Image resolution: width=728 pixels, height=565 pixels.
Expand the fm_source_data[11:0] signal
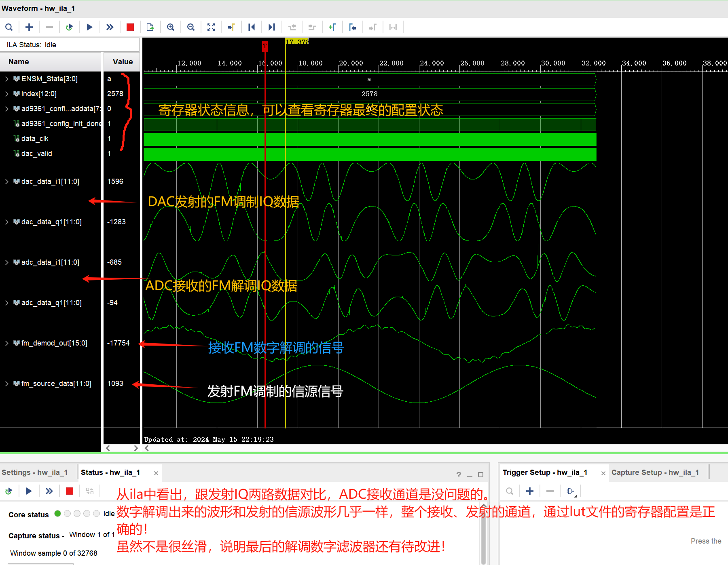[x=6, y=383]
